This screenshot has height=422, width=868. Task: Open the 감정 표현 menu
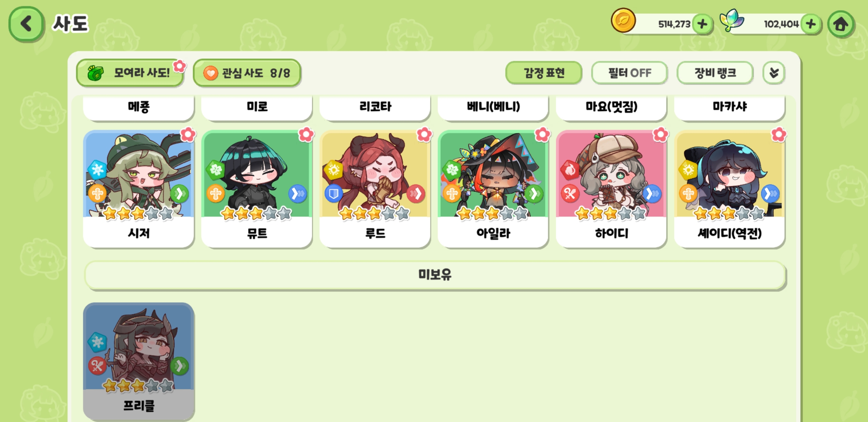tap(544, 73)
